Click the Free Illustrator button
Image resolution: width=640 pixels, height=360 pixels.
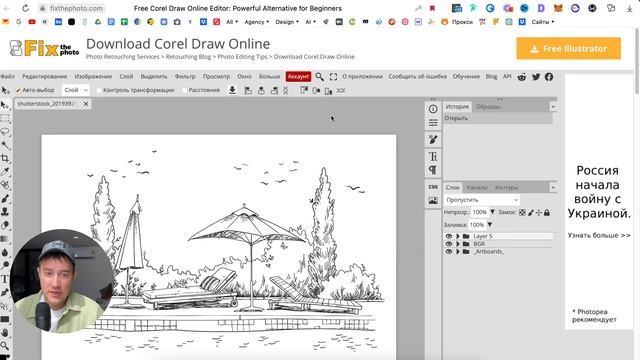pos(569,49)
